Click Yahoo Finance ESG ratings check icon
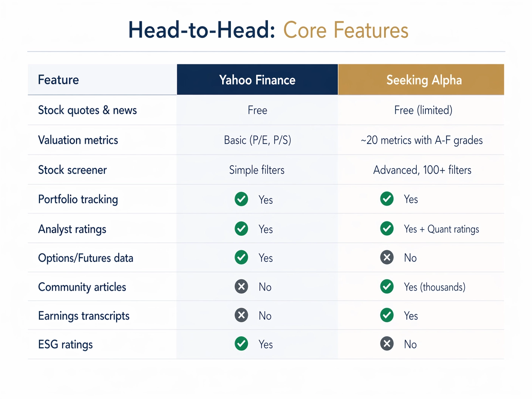The image size is (532, 399). 241,344
